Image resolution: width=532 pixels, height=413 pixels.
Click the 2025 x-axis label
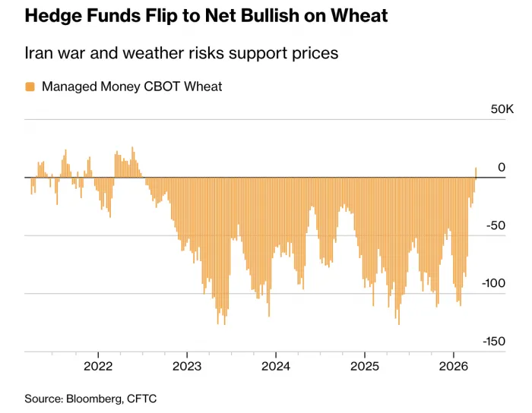[364, 366]
